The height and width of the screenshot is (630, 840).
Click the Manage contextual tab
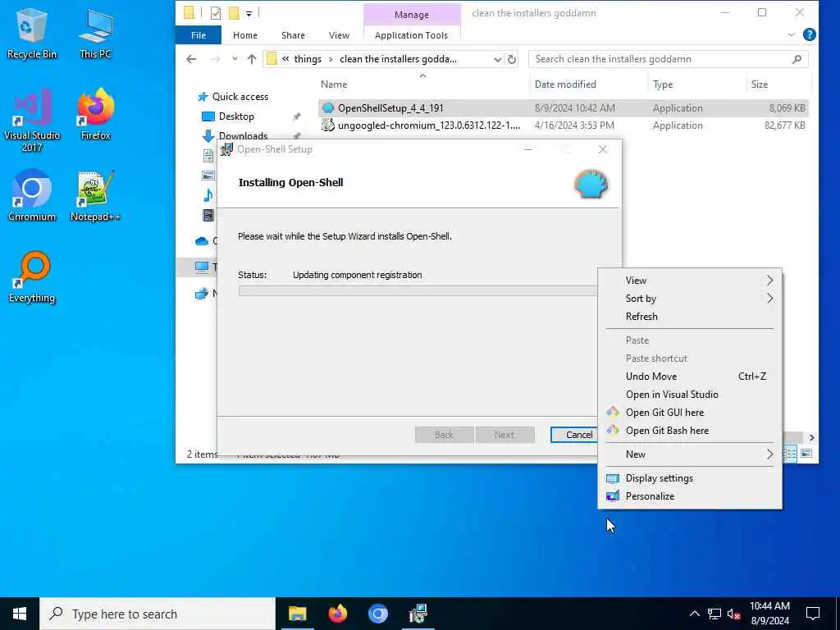point(412,15)
